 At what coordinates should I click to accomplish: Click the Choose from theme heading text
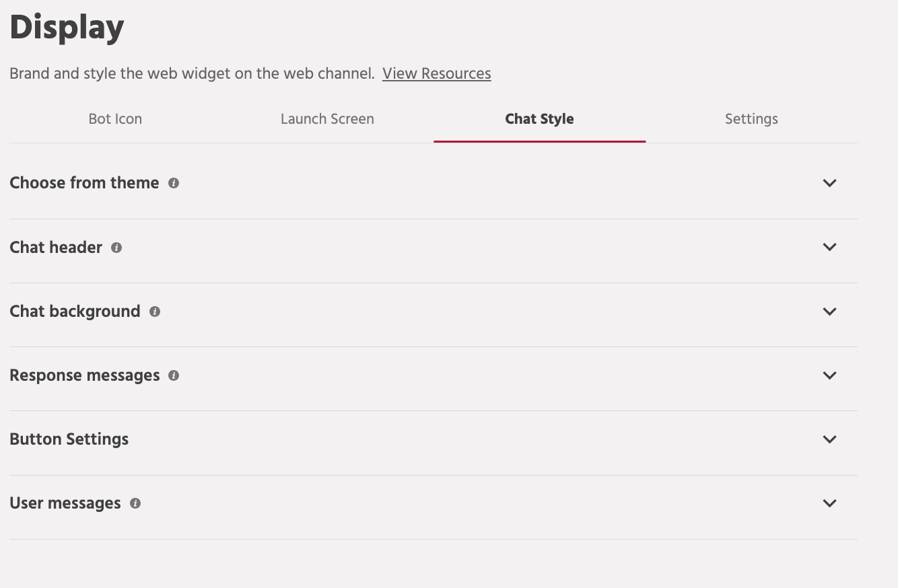84,183
